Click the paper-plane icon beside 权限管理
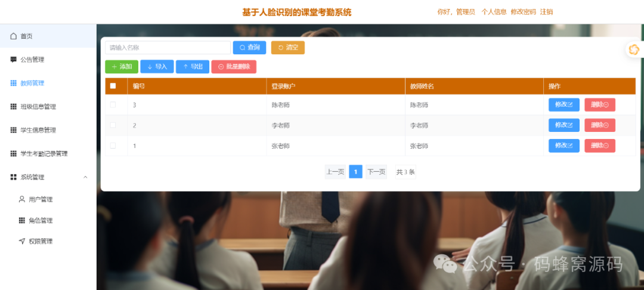 [x=22, y=241]
